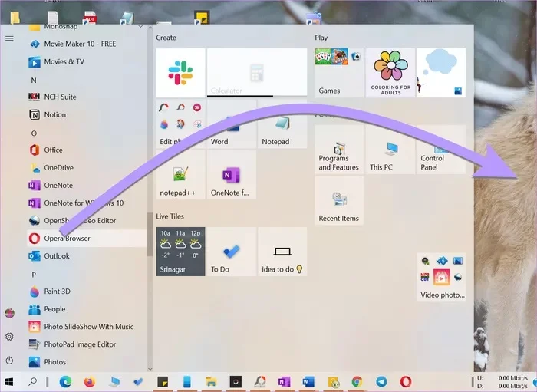Open Telegram from the taskbar

click(x=381, y=381)
